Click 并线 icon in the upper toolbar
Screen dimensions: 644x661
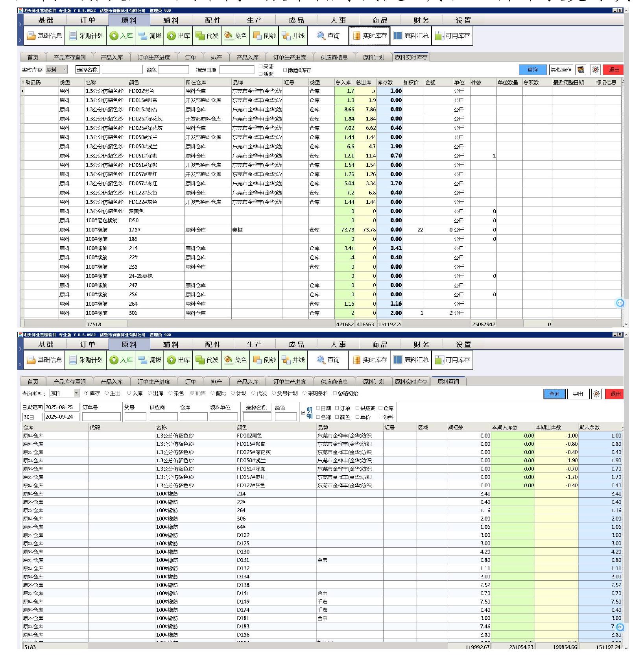[293, 36]
